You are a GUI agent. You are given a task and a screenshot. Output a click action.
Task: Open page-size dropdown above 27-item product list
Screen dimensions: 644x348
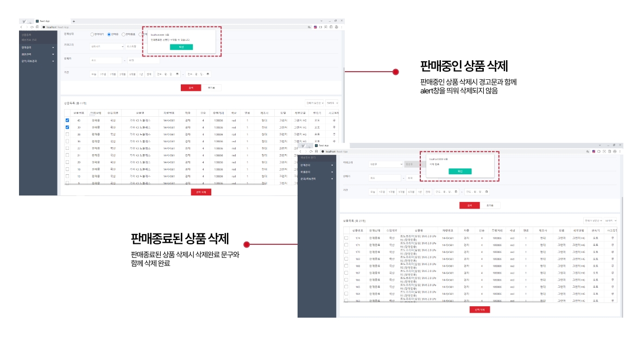(611, 220)
